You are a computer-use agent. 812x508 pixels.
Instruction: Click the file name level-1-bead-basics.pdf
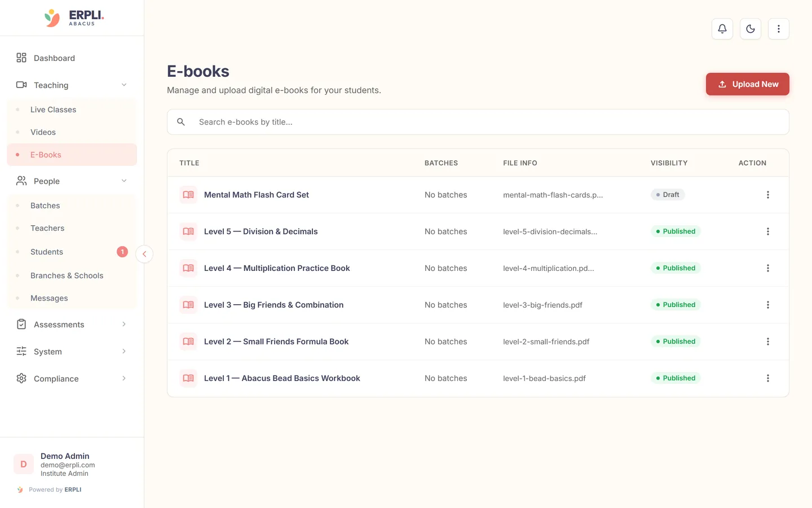point(544,378)
